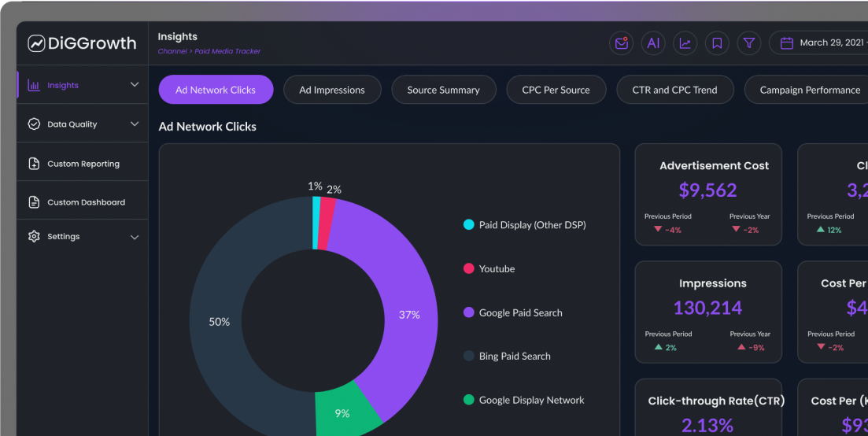Click the 12% previous period increase
The height and width of the screenshot is (436, 868).
pos(829,230)
